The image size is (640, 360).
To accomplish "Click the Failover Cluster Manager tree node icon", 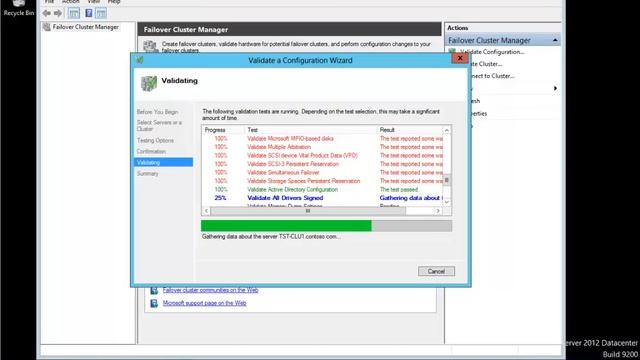I will coord(47,27).
